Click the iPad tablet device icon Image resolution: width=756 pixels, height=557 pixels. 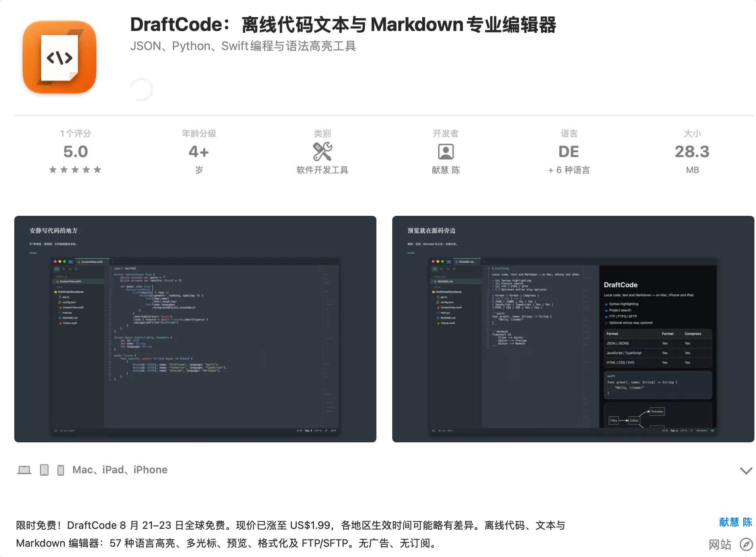pos(44,470)
